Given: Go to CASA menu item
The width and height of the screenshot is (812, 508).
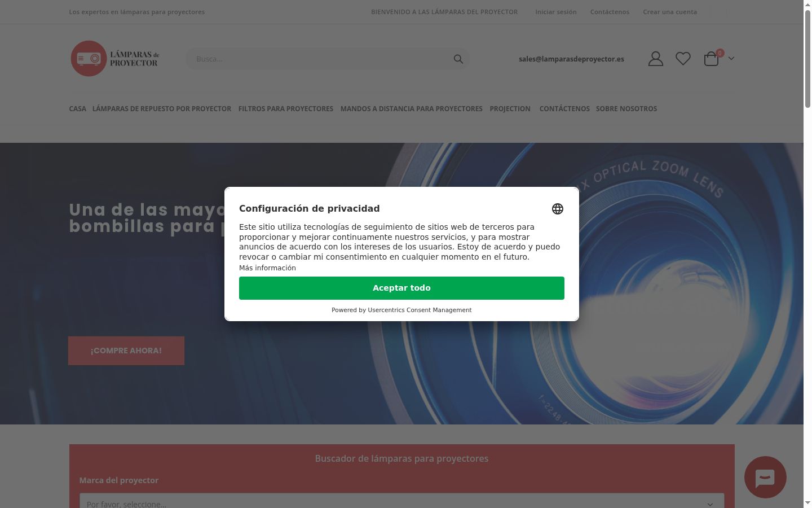Looking at the screenshot, I should (78, 109).
